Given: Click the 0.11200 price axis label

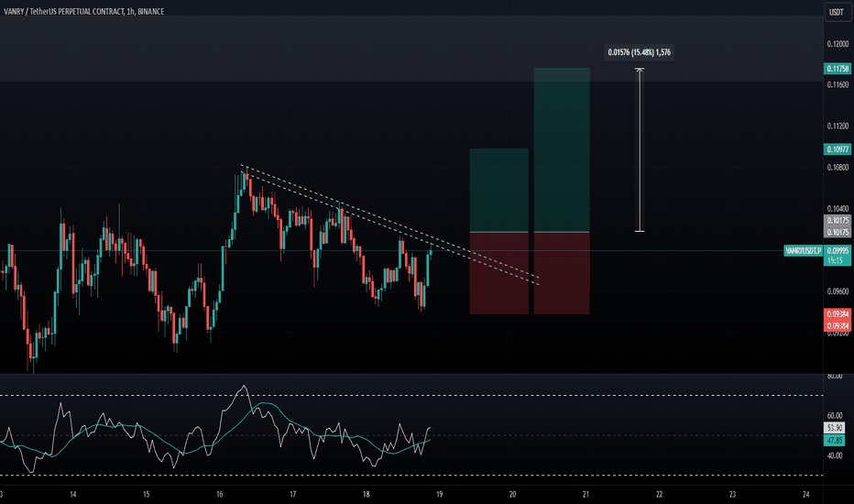Looking at the screenshot, I should (838, 126).
